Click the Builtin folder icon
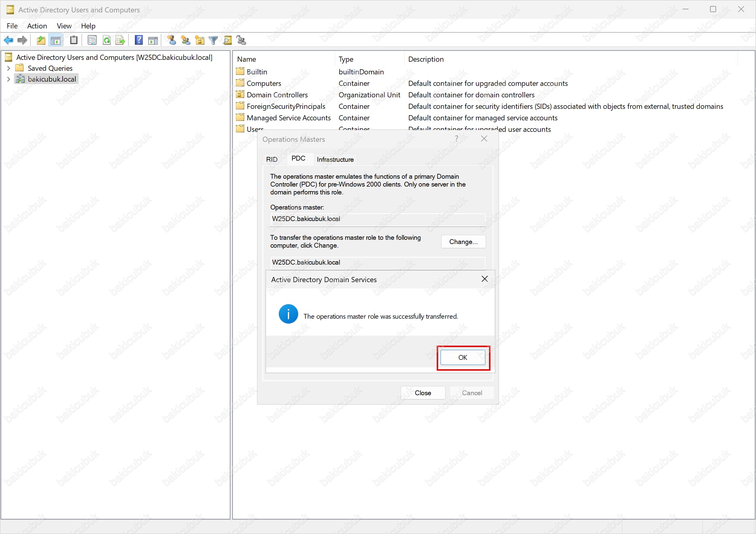 coord(240,71)
